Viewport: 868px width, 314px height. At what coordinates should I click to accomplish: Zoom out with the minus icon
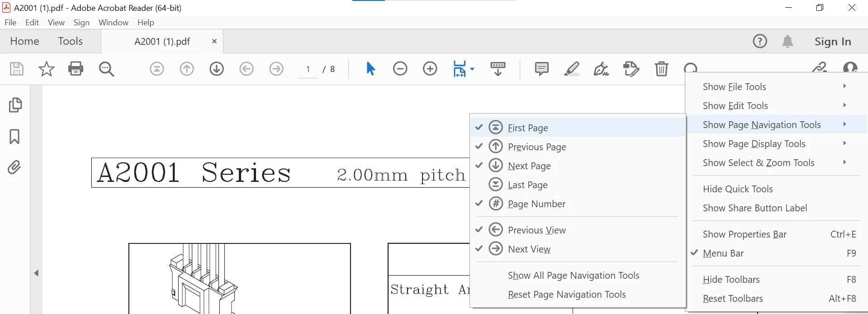400,69
